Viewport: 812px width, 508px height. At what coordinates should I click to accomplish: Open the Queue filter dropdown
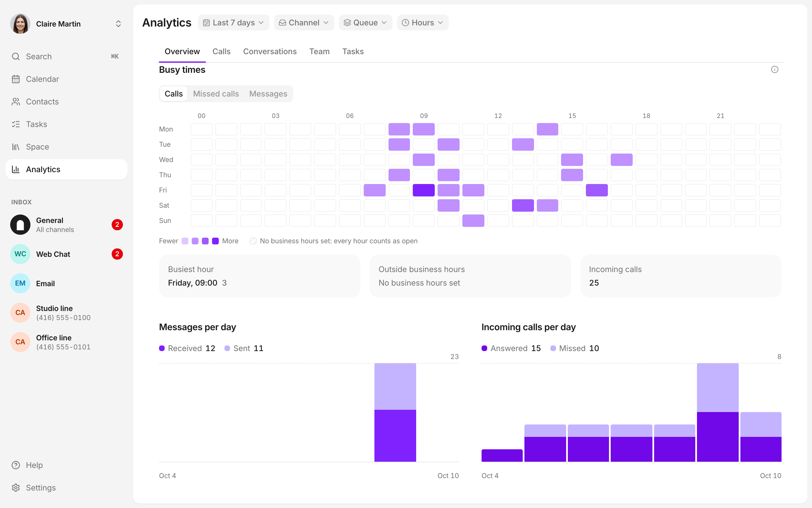pyautogui.click(x=365, y=23)
